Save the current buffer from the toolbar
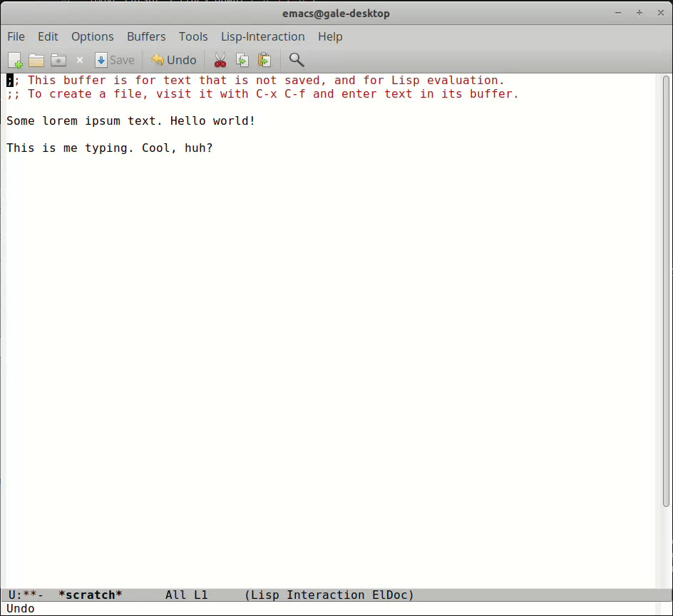The width and height of the screenshot is (673, 616). pyautogui.click(x=115, y=60)
